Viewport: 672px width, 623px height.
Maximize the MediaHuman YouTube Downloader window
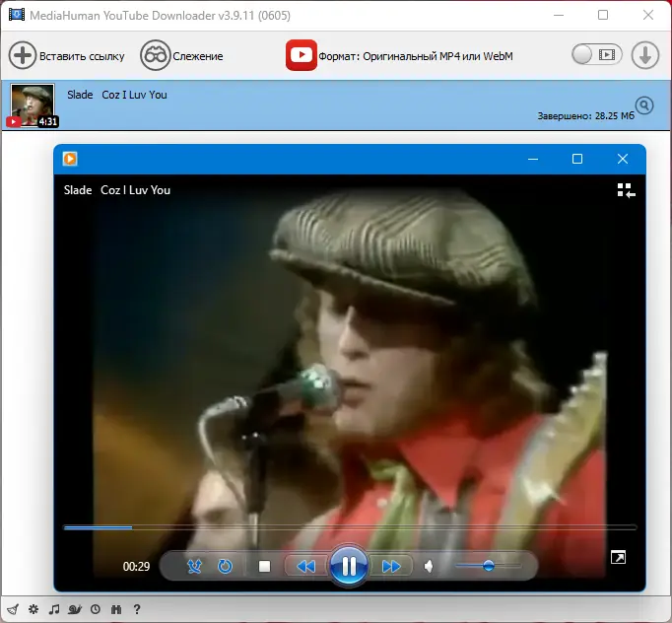click(x=603, y=15)
